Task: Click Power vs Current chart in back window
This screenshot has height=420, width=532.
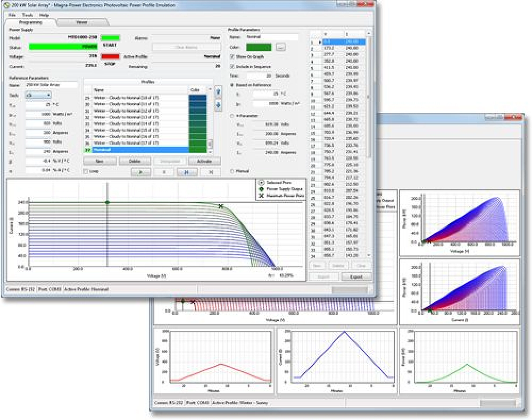Action: [x=460, y=292]
